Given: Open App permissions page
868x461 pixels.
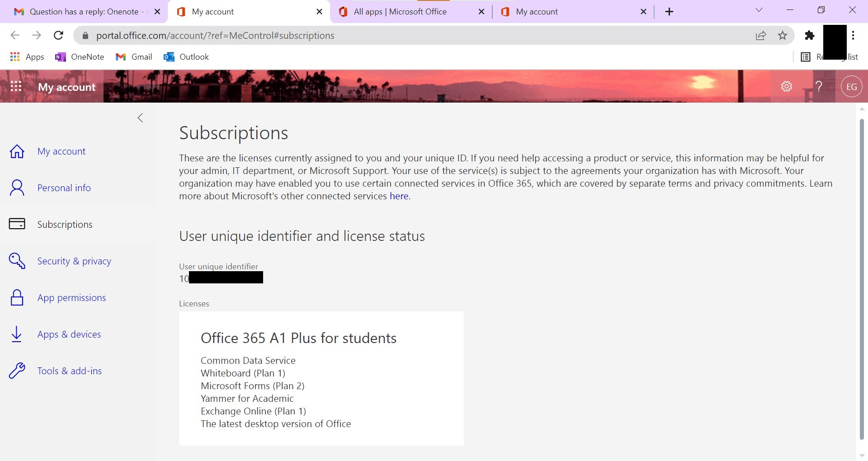Looking at the screenshot, I should pyautogui.click(x=72, y=298).
